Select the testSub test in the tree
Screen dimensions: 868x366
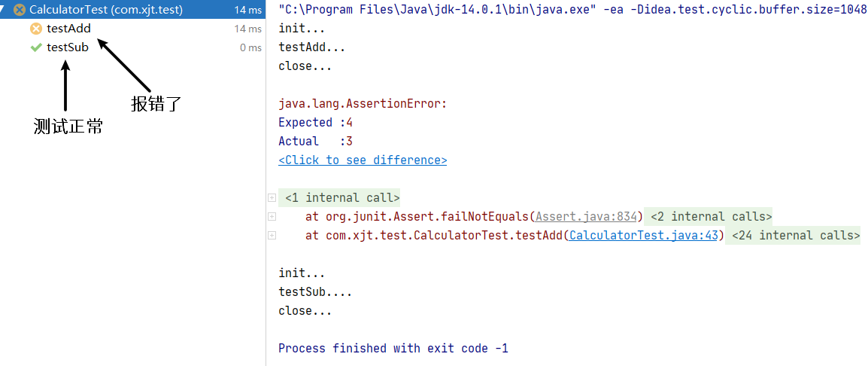(68, 47)
